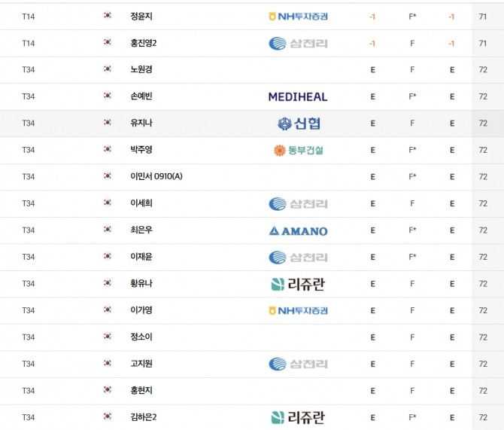Image resolution: width=504 pixels, height=430 pixels.
Task: Click the T34 rank cell for 박주영
Action: coord(29,151)
